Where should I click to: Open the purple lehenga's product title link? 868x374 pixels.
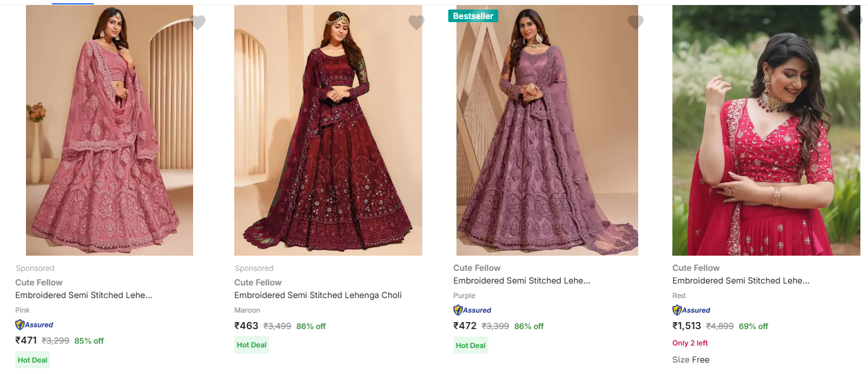[x=522, y=280]
